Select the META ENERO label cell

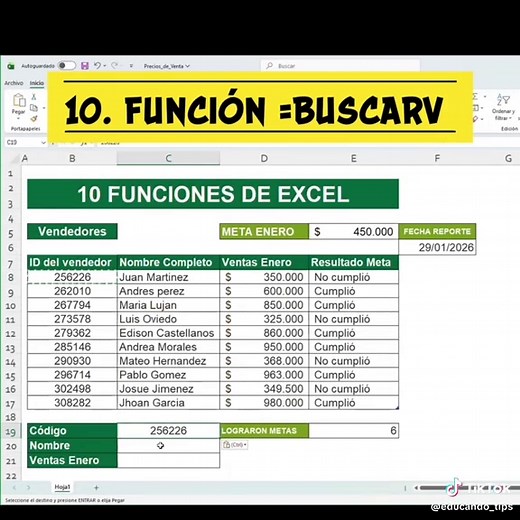click(x=264, y=231)
